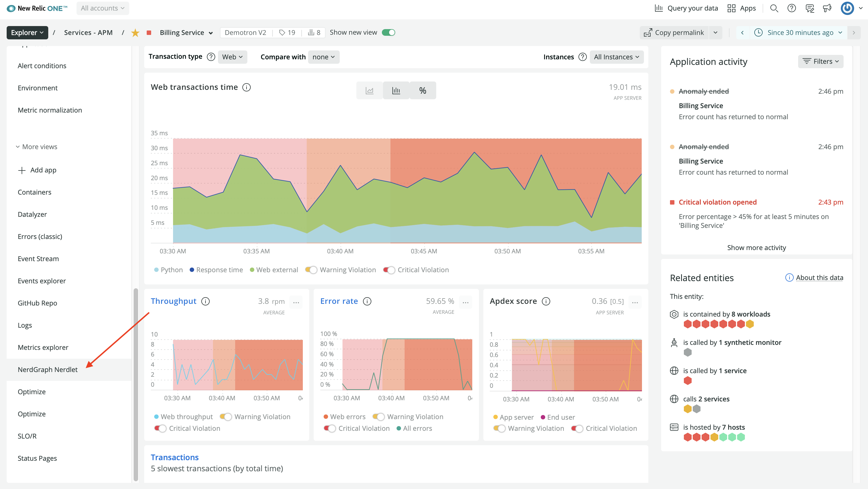Expand the All Instances dropdown
The width and height of the screenshot is (868, 489).
tap(616, 57)
